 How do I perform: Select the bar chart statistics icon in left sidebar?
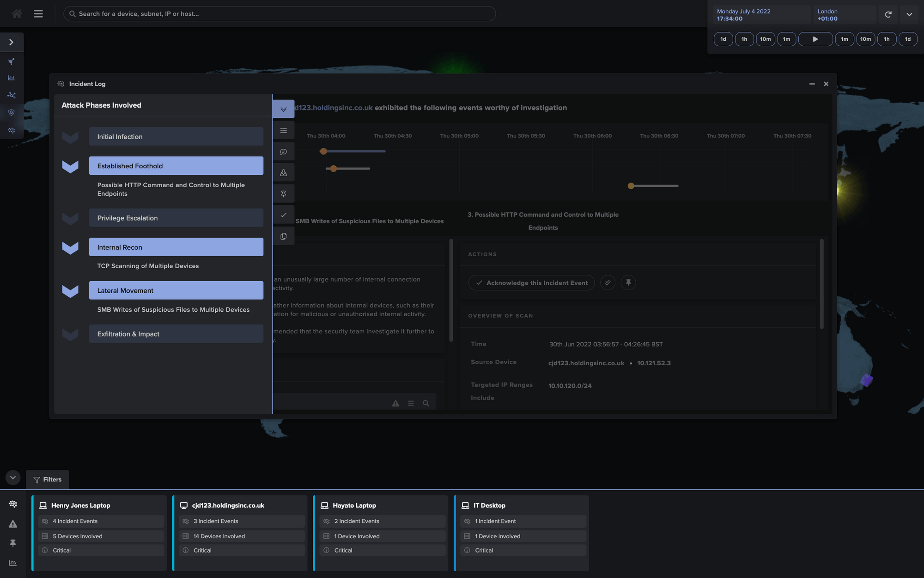point(11,78)
